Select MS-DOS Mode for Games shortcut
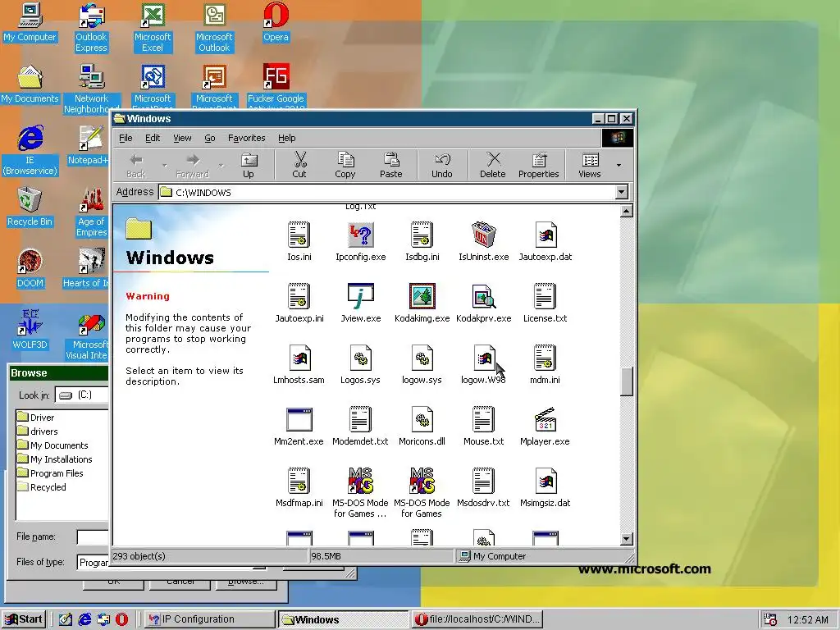 click(422, 493)
